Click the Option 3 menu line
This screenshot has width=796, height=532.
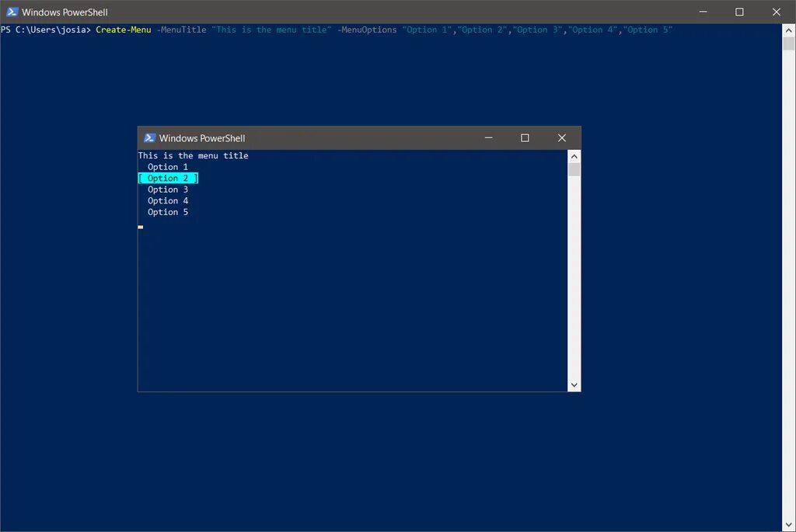(168, 190)
